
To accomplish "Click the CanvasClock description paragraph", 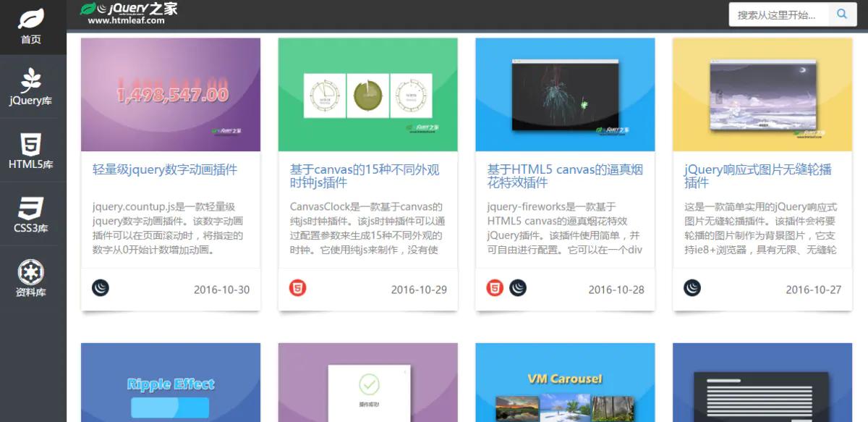I will pyautogui.click(x=367, y=229).
